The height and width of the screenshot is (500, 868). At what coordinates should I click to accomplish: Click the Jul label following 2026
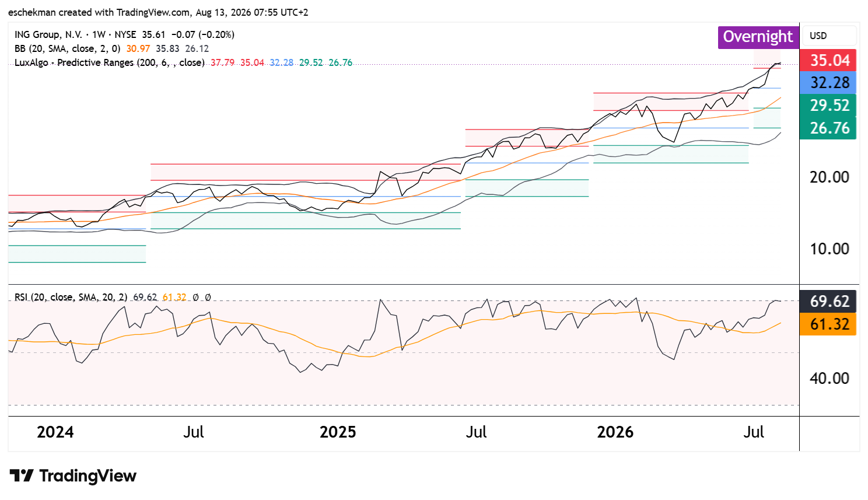pos(754,432)
